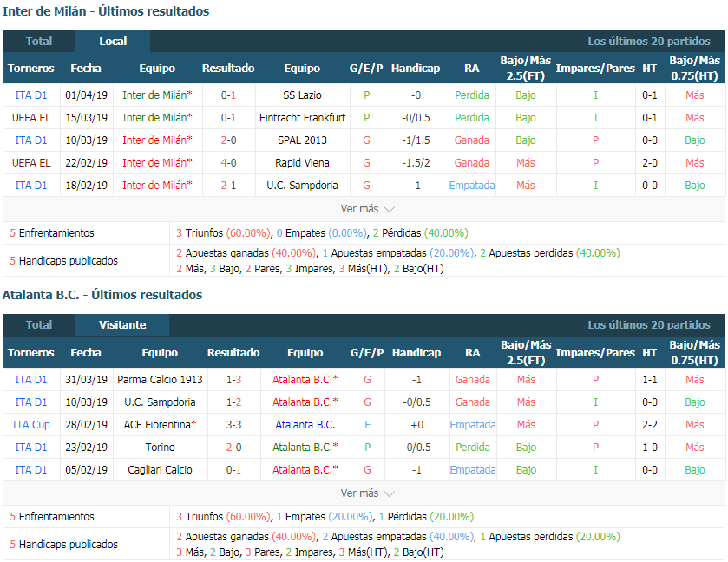The height and width of the screenshot is (562, 728).
Task: Expand Ver más under Atalanta B.C. results
Action: [367, 493]
